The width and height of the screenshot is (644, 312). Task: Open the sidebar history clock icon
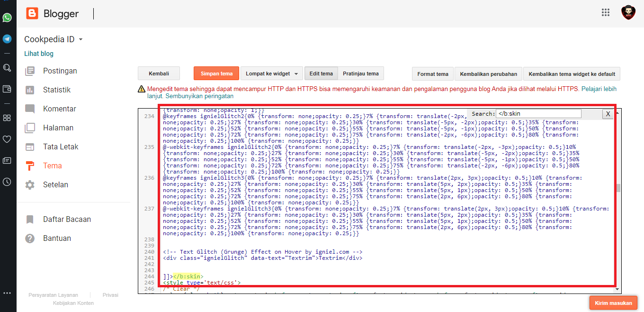click(x=7, y=182)
